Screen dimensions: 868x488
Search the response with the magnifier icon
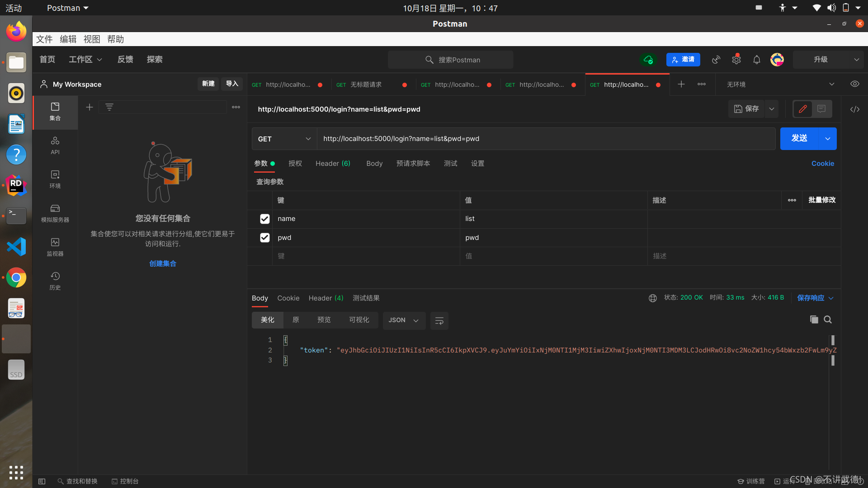[828, 319]
